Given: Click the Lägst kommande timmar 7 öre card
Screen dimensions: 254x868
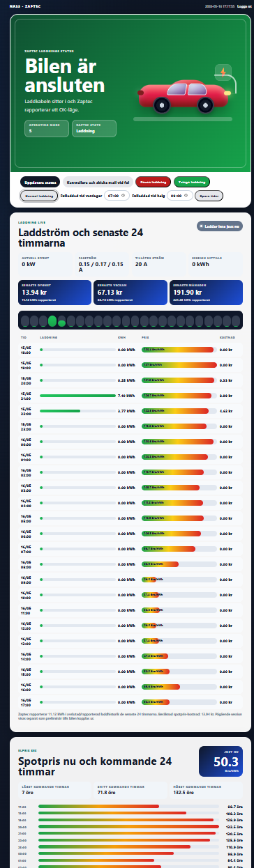Looking at the screenshot, I should pos(54,789).
